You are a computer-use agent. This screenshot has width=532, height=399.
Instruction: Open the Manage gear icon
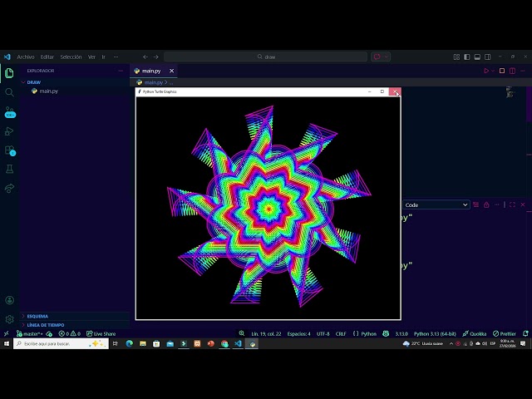(10, 318)
